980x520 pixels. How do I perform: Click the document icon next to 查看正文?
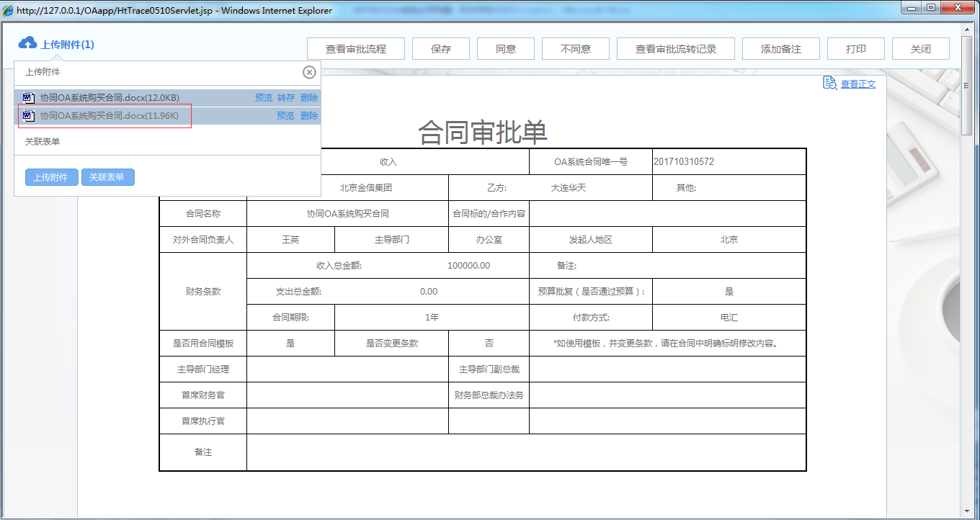(x=829, y=83)
